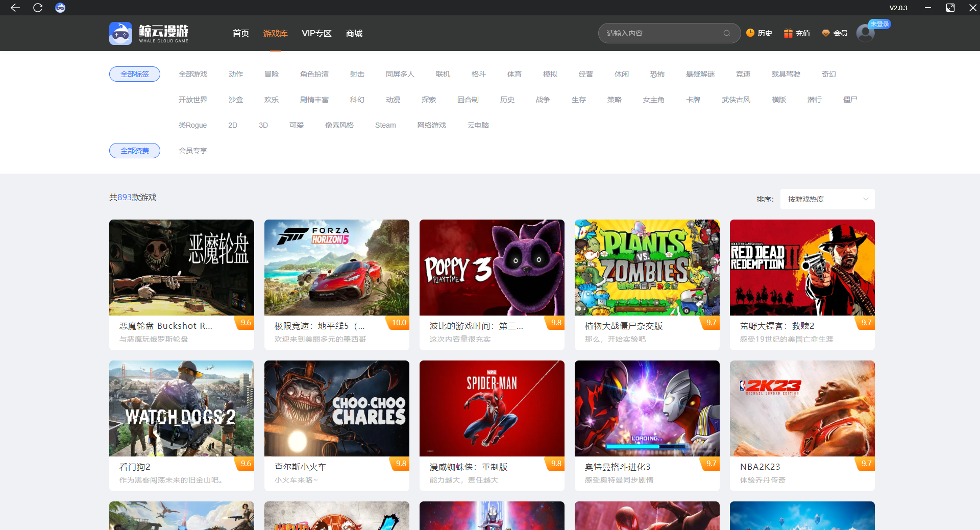This screenshot has height=530, width=980.
Task: Click the 10.0 rating badge on Forza
Action: pyautogui.click(x=399, y=323)
